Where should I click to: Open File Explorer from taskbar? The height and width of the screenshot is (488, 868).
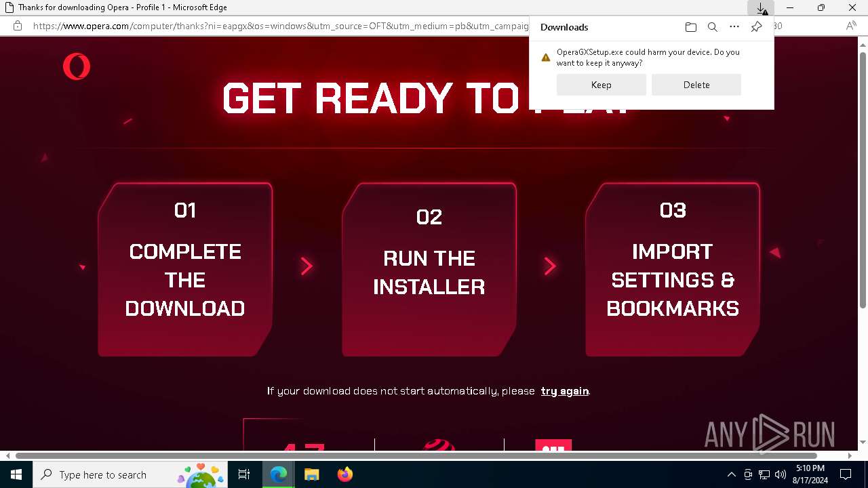(311, 474)
